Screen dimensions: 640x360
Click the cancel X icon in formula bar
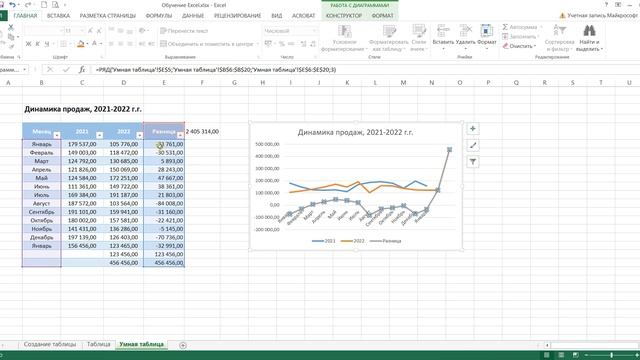(x=50, y=70)
